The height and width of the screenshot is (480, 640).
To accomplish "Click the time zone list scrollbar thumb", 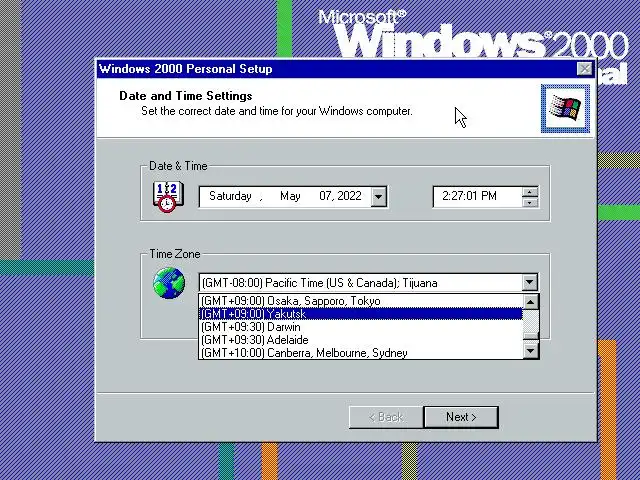I will click(531, 337).
